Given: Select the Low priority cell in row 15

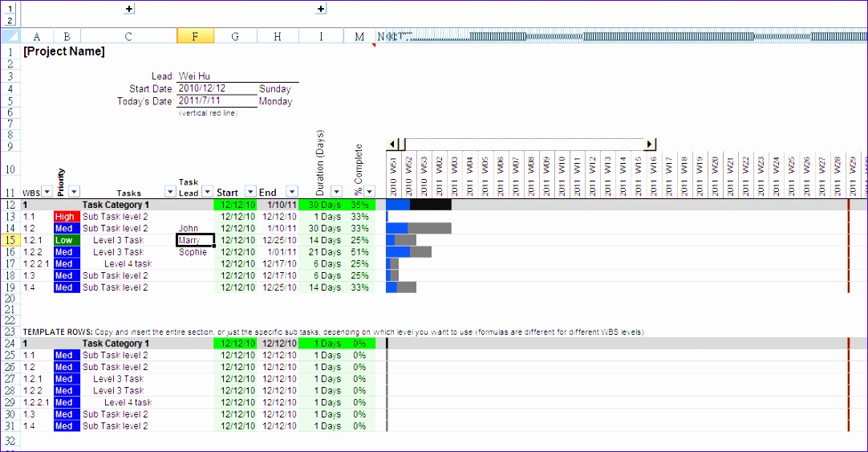Looking at the screenshot, I should tap(67, 240).
